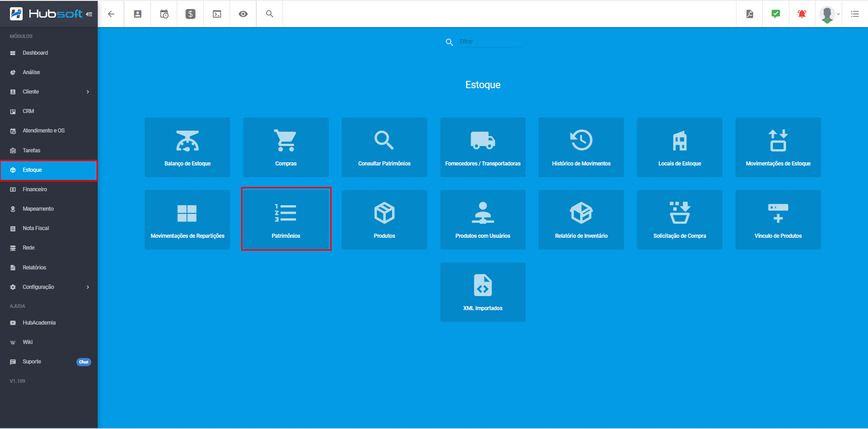
Task: Open Financeiro module in sidebar
Action: [x=49, y=189]
